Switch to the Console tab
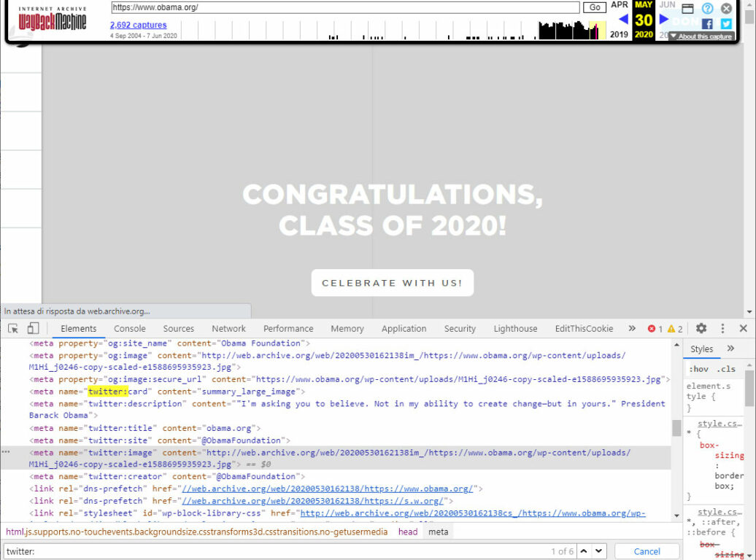 tap(130, 329)
